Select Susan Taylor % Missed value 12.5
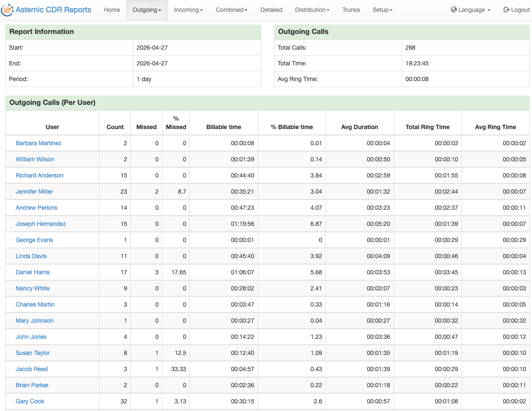 coord(181,353)
